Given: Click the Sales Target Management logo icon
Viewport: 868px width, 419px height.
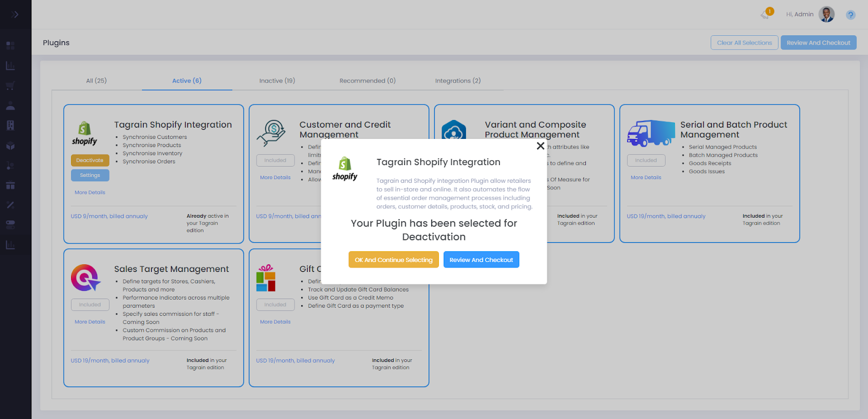Looking at the screenshot, I should click(x=86, y=278).
